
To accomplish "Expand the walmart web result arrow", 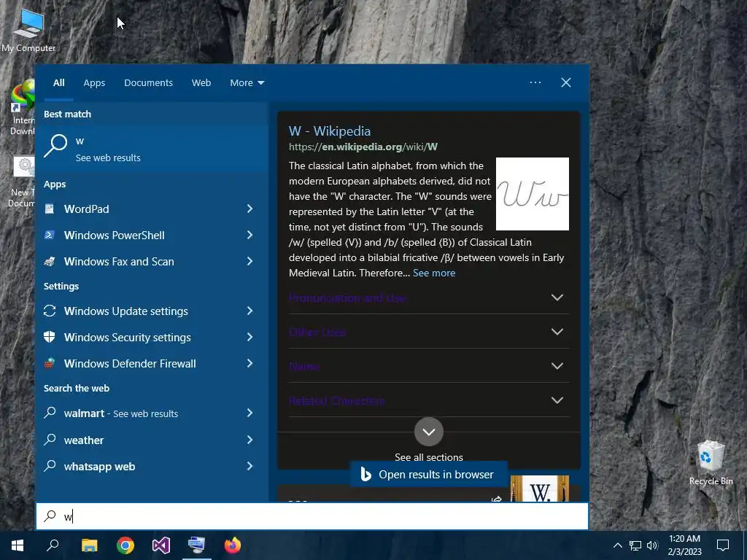I will coord(249,413).
